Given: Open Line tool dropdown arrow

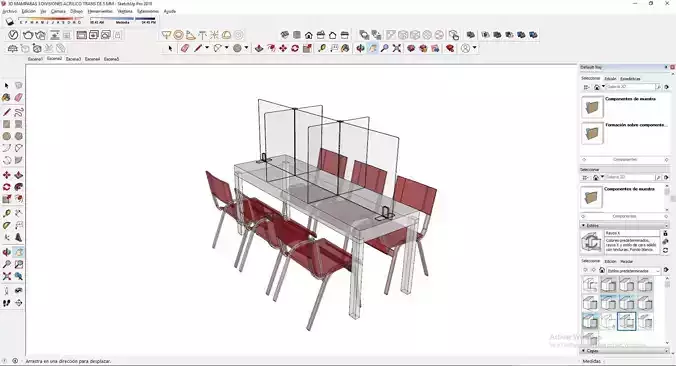Looking at the screenshot, I should (207, 48).
